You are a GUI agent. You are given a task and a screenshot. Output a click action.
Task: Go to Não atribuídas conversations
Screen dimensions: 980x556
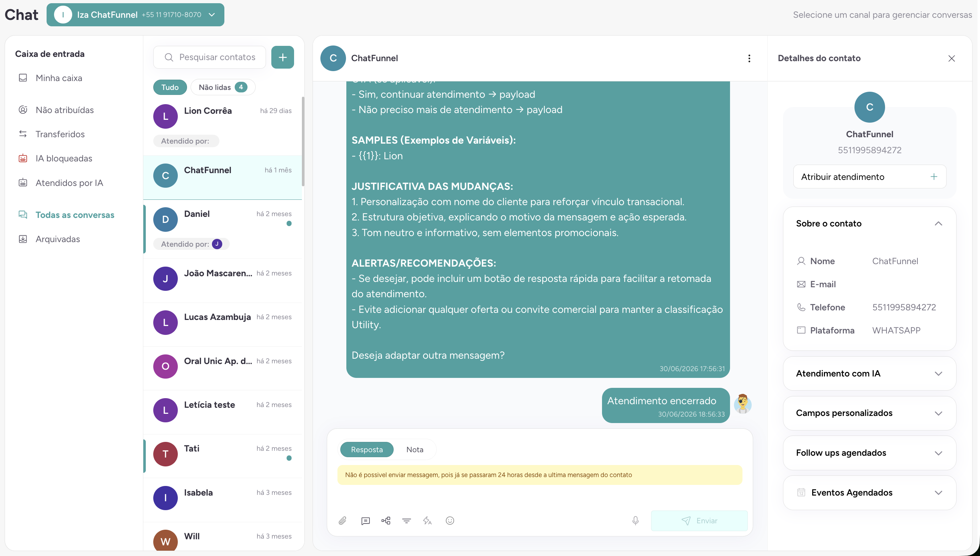65,110
